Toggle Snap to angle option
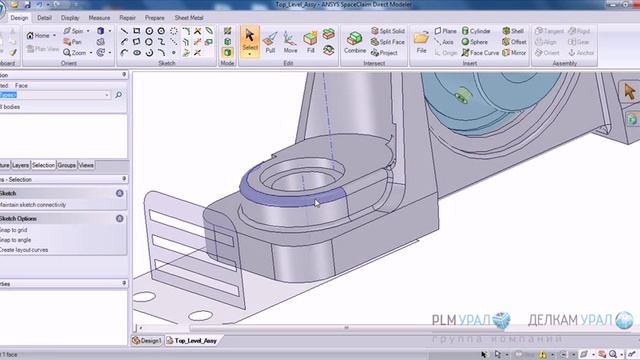 click(x=15, y=240)
